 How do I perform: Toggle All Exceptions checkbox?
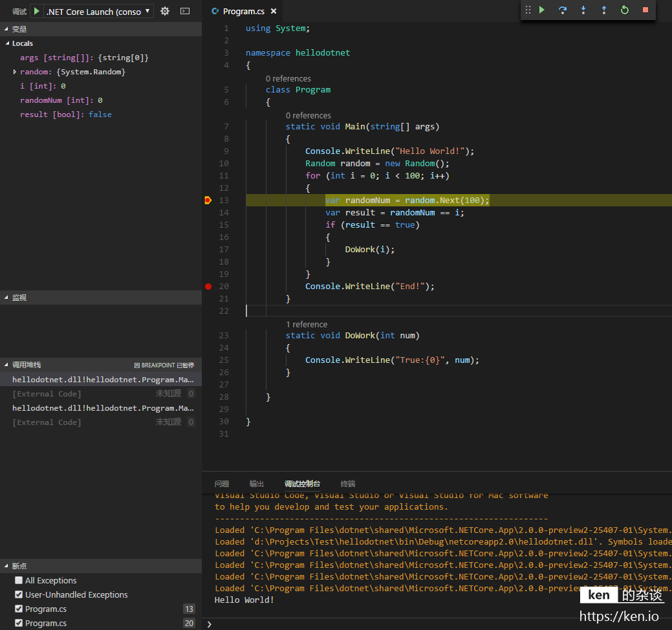pos(19,580)
